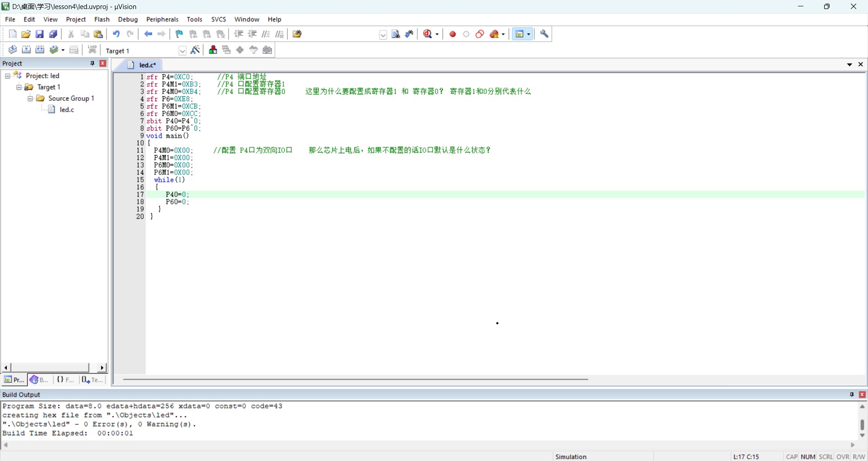Build the target files

click(26, 50)
